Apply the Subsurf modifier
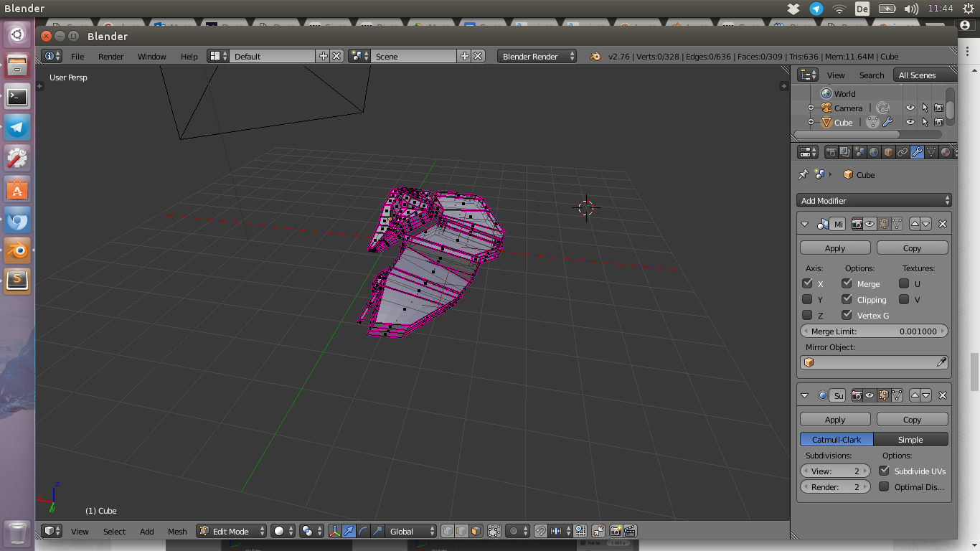 click(835, 419)
